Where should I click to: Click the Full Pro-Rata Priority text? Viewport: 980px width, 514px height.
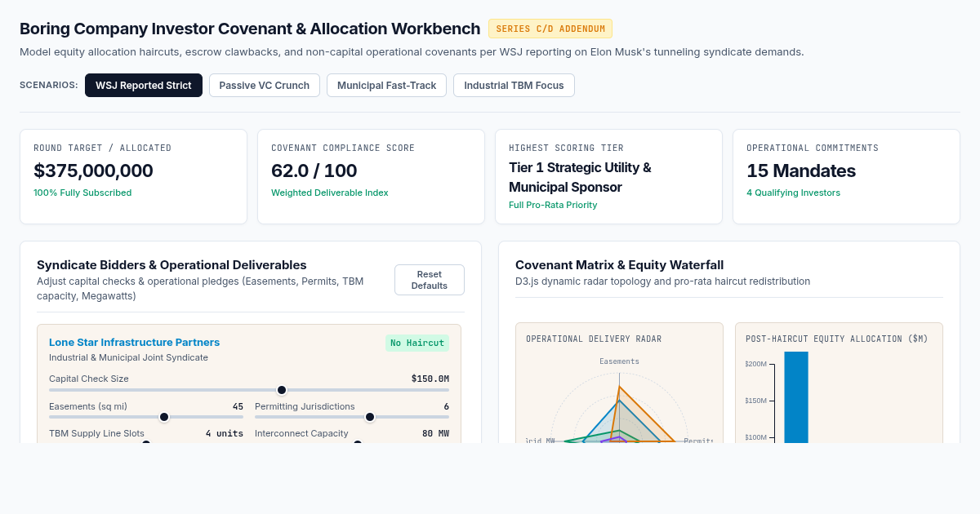tap(553, 205)
